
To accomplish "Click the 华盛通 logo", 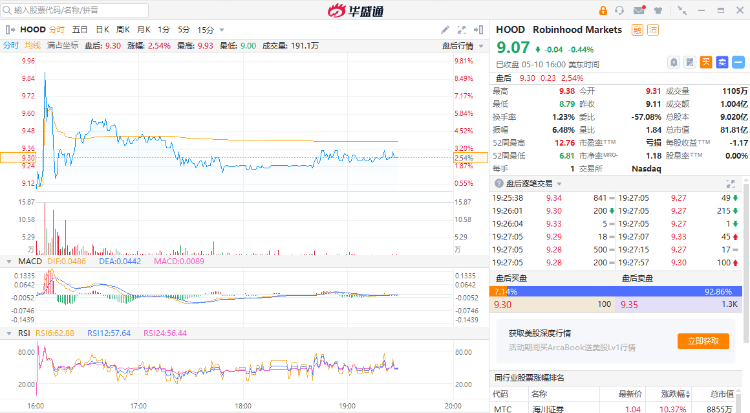I will point(355,10).
